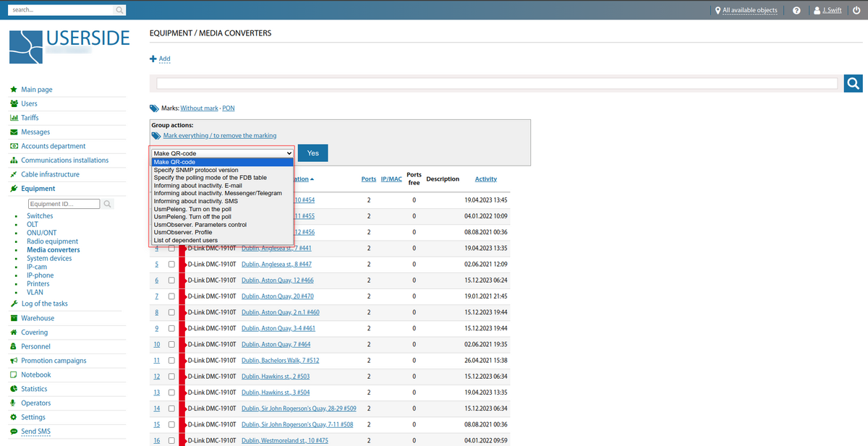
Task: Open the help icon in the top bar
Action: point(796,10)
